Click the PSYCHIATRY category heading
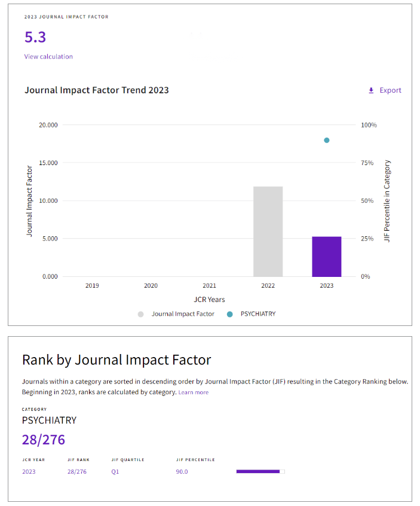This screenshot has height=506, width=420. 49,420
